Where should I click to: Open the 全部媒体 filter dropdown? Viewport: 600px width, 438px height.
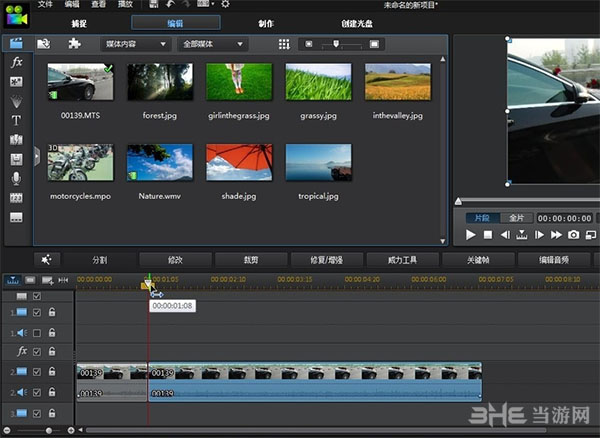click(x=213, y=44)
